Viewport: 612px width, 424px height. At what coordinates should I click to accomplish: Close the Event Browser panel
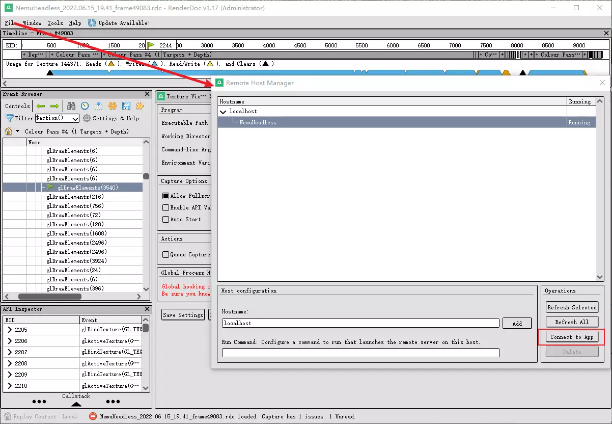point(147,94)
